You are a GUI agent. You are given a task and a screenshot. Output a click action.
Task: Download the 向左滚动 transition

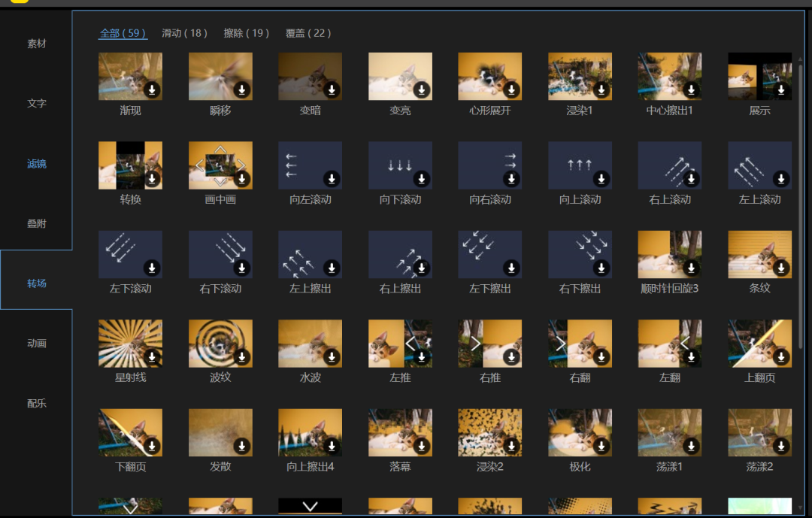pyautogui.click(x=332, y=179)
